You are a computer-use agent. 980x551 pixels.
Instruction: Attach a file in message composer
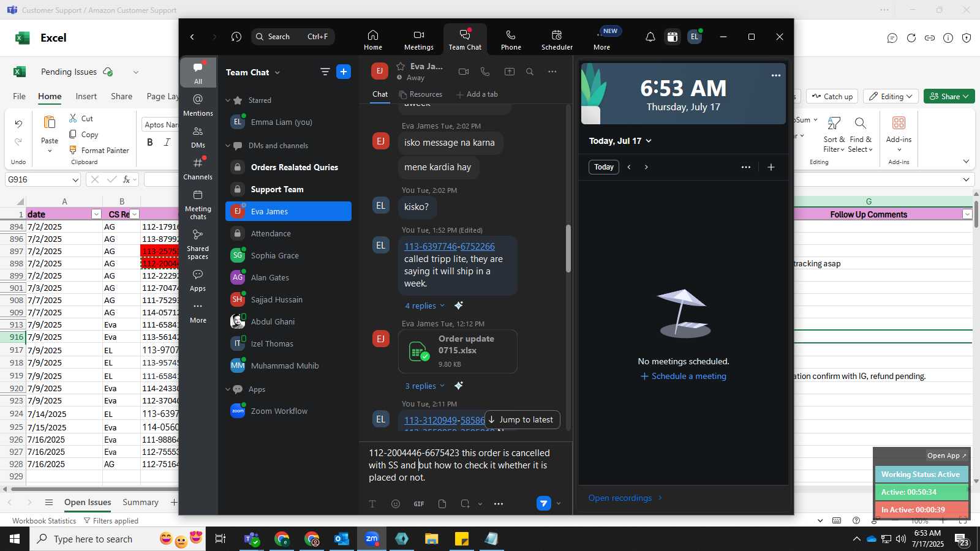tap(442, 504)
